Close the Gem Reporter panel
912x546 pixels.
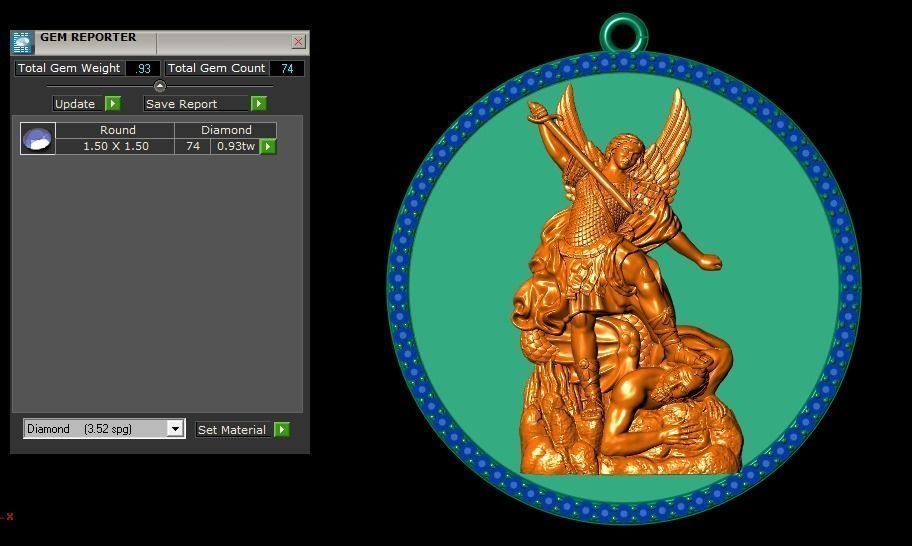tap(298, 41)
